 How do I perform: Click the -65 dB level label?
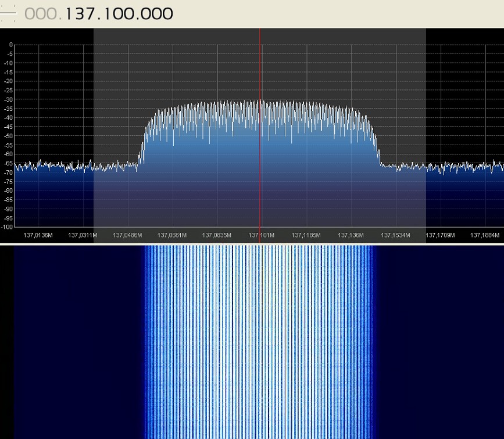8,163
